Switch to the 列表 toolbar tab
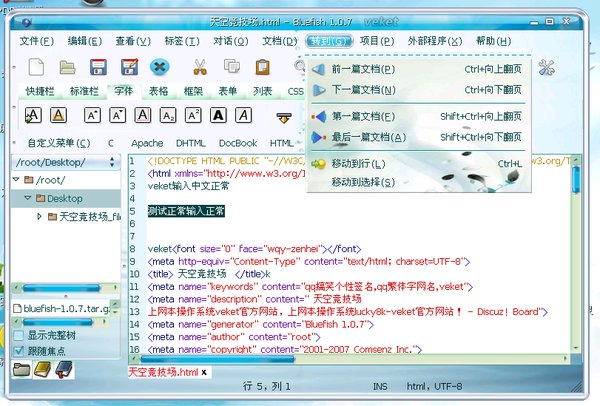The width and height of the screenshot is (600, 406). [x=262, y=91]
